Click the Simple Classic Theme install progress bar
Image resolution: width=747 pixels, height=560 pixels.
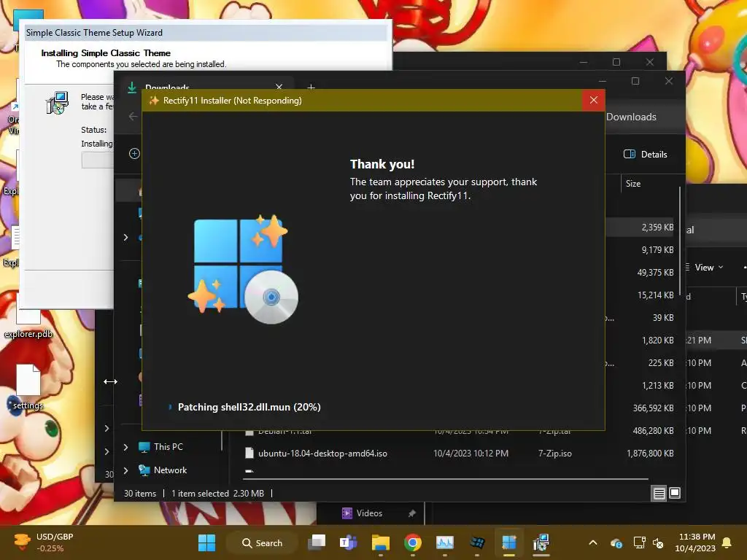point(98,160)
